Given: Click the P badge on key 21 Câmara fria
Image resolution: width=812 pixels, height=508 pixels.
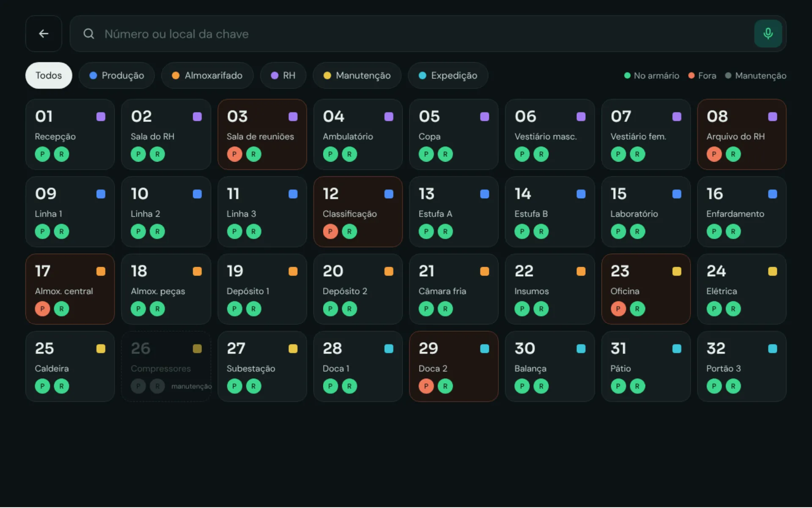Looking at the screenshot, I should pyautogui.click(x=426, y=309).
